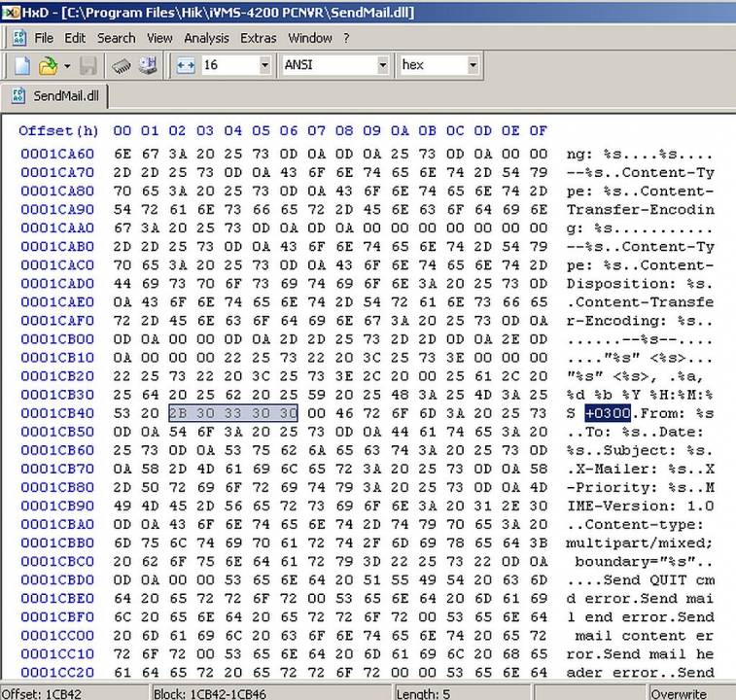The image size is (736, 700).
Task: Click the Offset(h) column header
Action: (x=58, y=130)
